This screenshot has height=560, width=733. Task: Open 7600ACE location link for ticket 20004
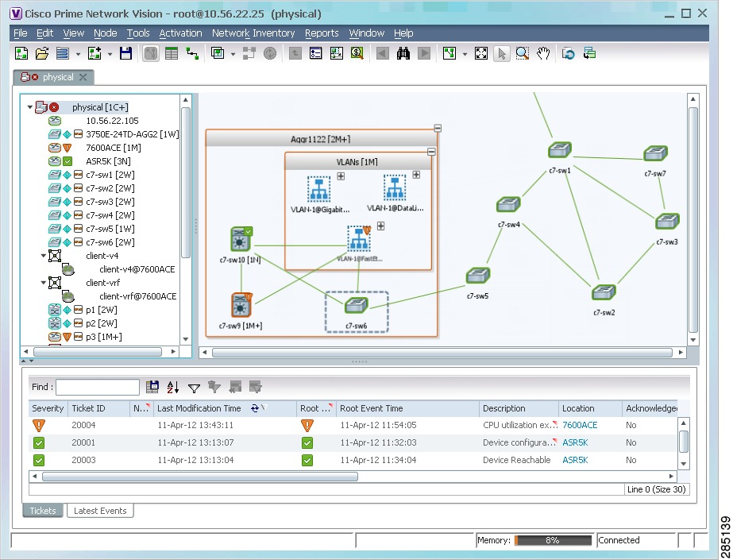point(580,425)
